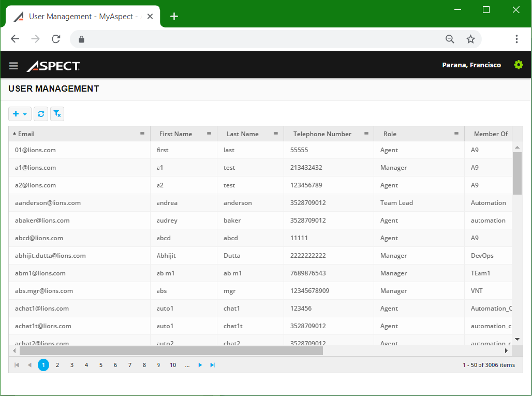Image resolution: width=532 pixels, height=396 pixels.
Task: Click the next page arrow
Action: [x=200, y=365]
